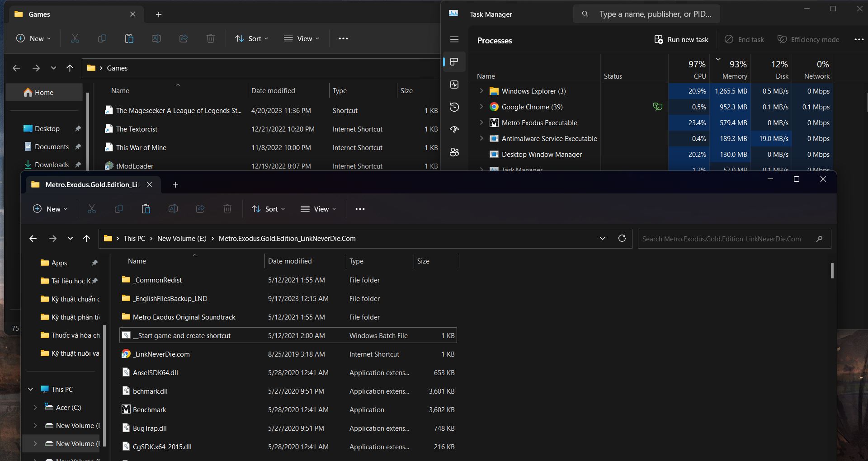The width and height of the screenshot is (868, 461).
Task: Open App history in Task Manager sidebar
Action: click(454, 107)
